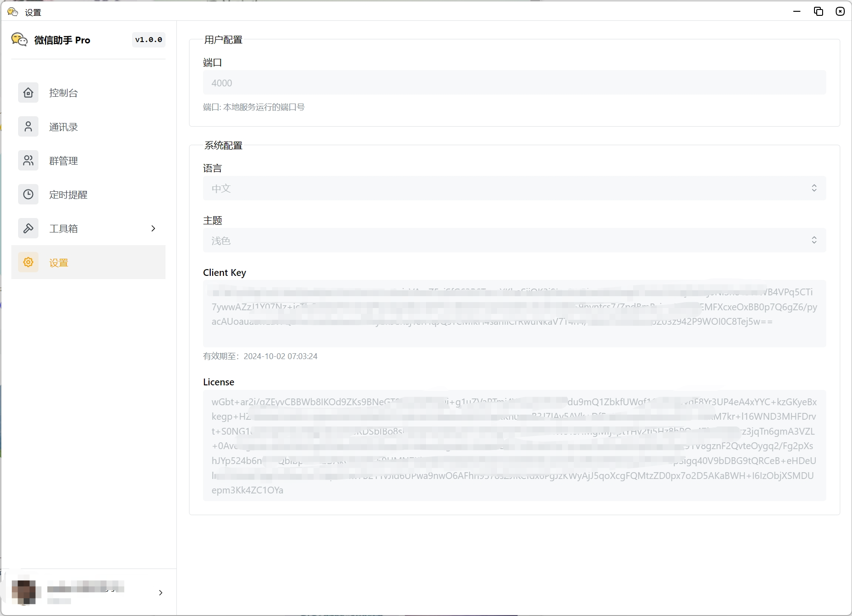Click the hammer icon for 工具箱
This screenshot has width=852, height=616.
coord(28,228)
